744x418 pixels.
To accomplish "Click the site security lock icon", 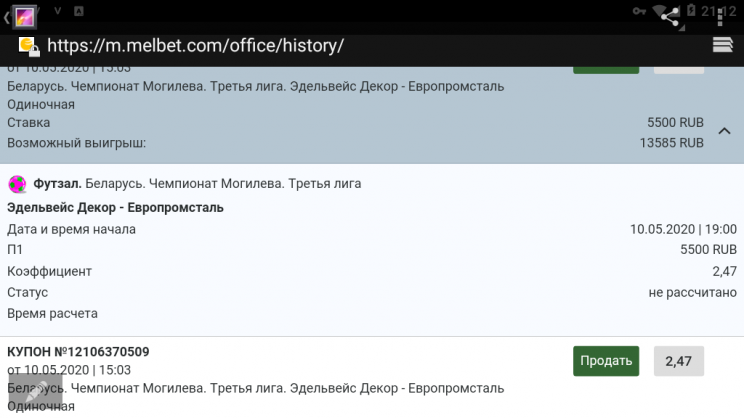I will (28, 46).
